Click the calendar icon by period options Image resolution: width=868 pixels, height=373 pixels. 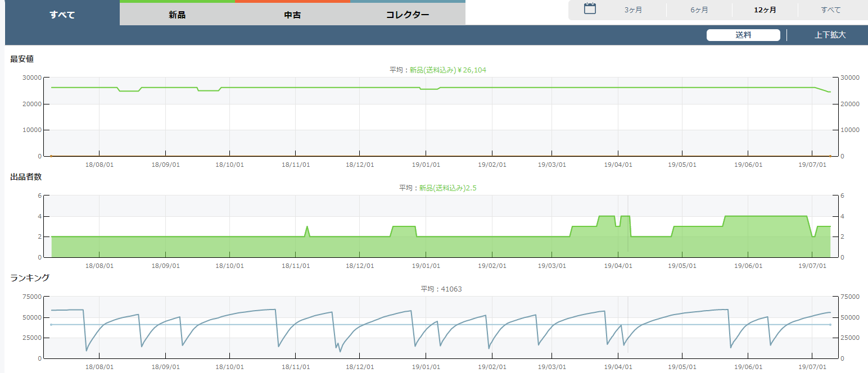point(590,8)
